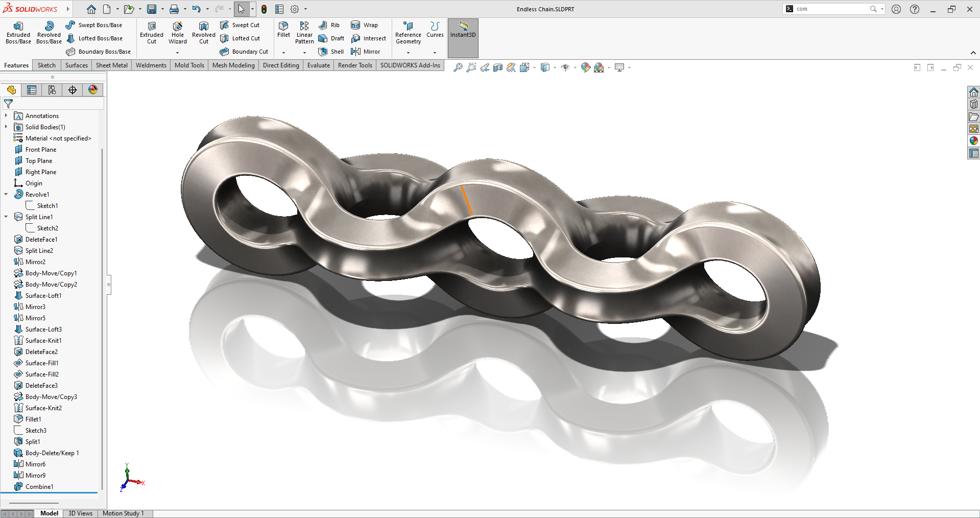Open the Boundary Boss/Base tool
Image resolution: width=980 pixels, height=518 pixels.
point(99,52)
